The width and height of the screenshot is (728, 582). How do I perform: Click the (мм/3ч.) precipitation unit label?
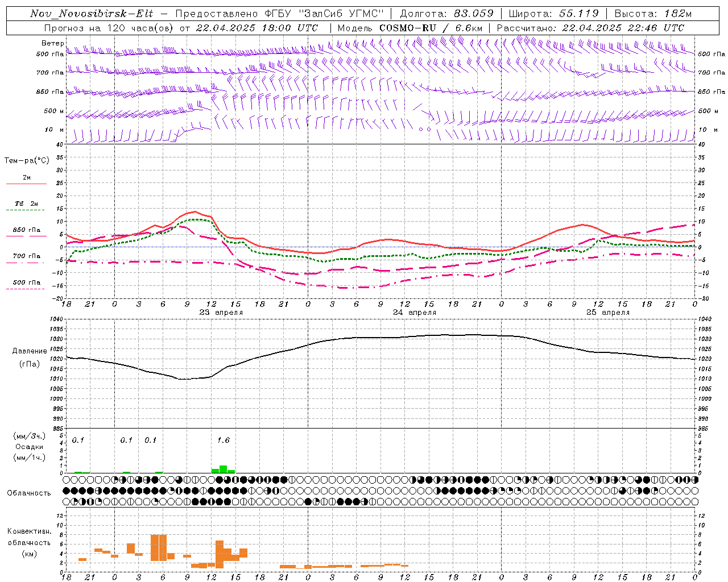[x=28, y=436]
